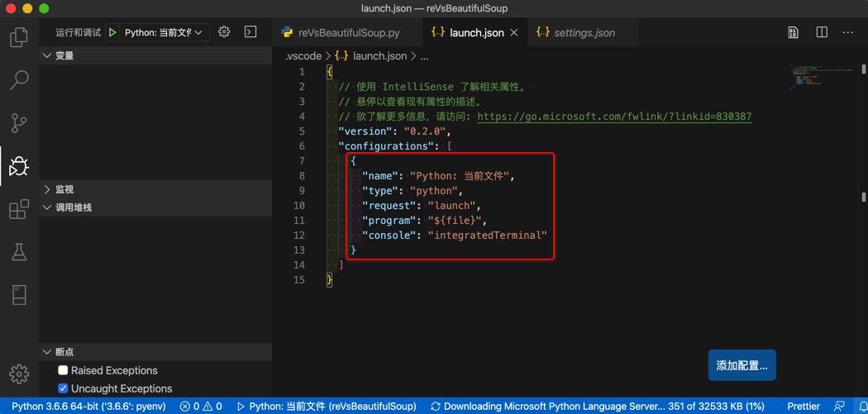This screenshot has height=414, width=868.
Task: Click the breadcrumb ellipsis item
Action: [425, 56]
